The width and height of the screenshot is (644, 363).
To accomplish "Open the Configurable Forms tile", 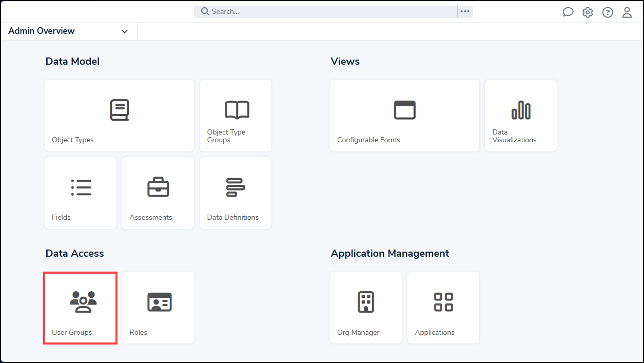I will [404, 116].
